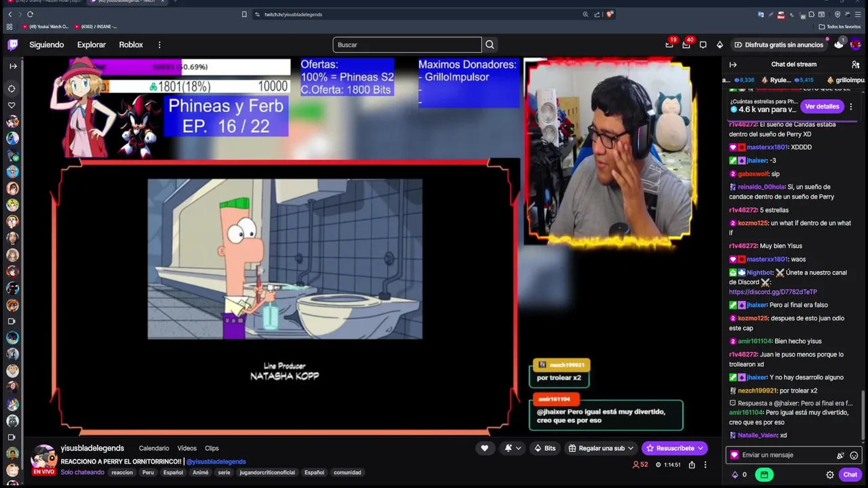Open channel points balance showing 0
868x488 pixels.
pyautogui.click(x=739, y=474)
